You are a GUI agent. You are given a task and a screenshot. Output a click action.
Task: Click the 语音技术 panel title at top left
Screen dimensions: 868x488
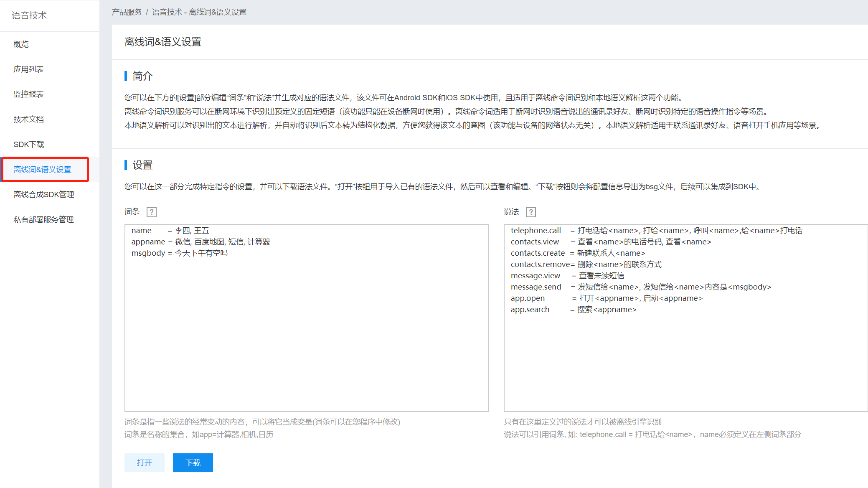pos(29,15)
